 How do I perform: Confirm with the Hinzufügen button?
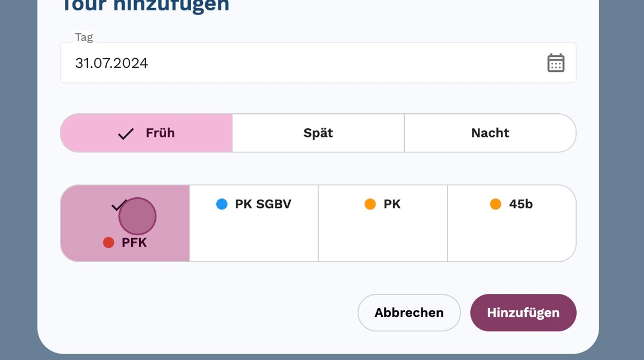(523, 313)
